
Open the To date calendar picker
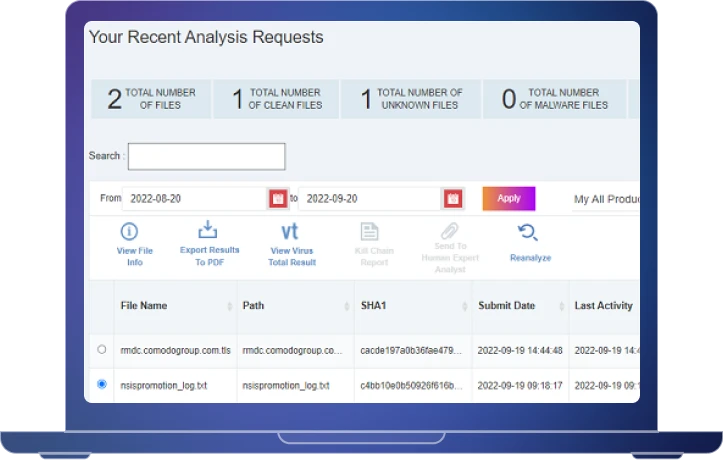453,198
